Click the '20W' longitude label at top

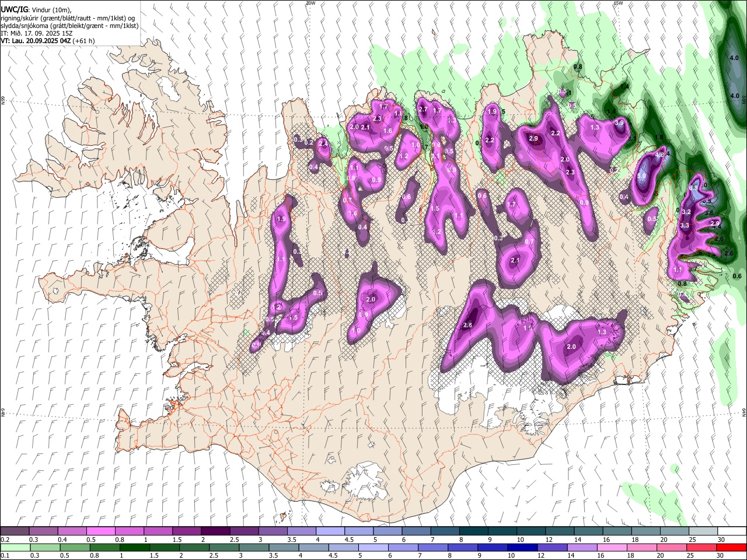pos(310,3)
